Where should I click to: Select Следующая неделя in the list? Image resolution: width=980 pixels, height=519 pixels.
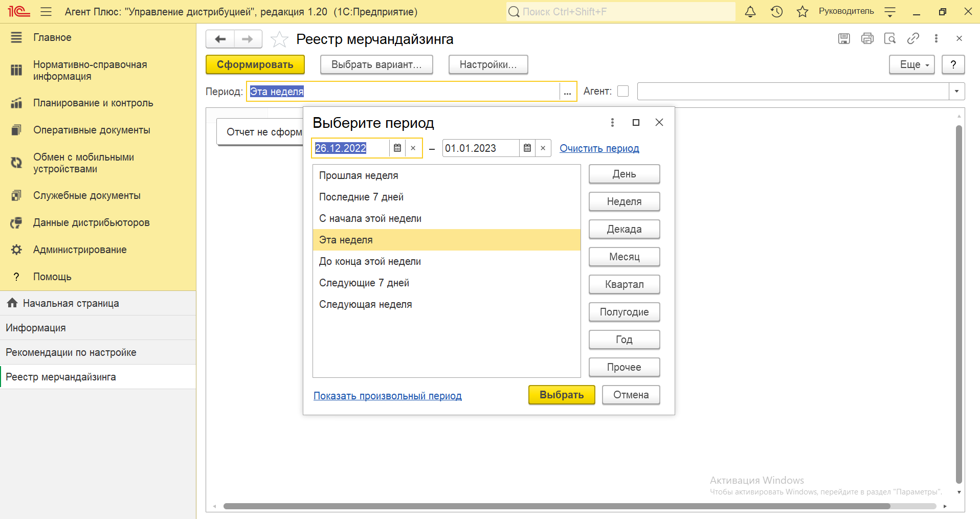[x=447, y=304]
